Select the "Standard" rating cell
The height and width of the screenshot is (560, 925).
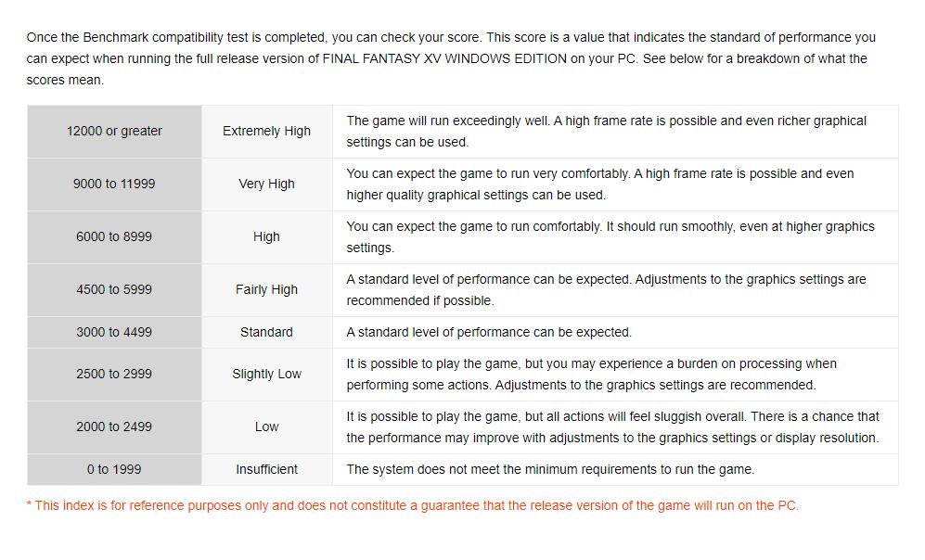(266, 333)
